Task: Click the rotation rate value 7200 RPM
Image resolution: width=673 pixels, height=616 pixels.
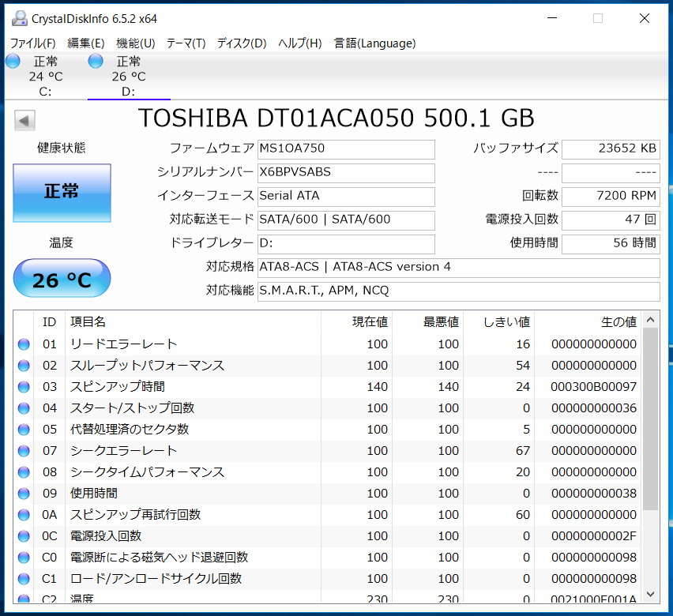Action: coord(611,196)
